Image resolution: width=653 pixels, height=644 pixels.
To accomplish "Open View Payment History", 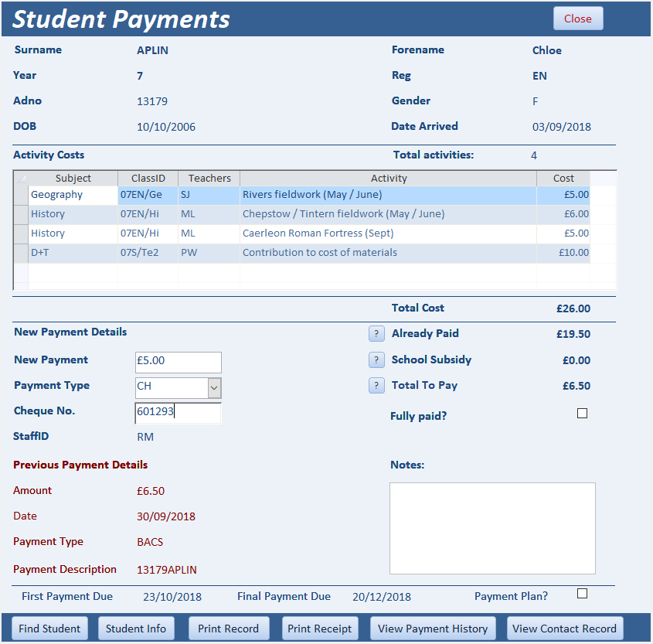I will (433, 629).
